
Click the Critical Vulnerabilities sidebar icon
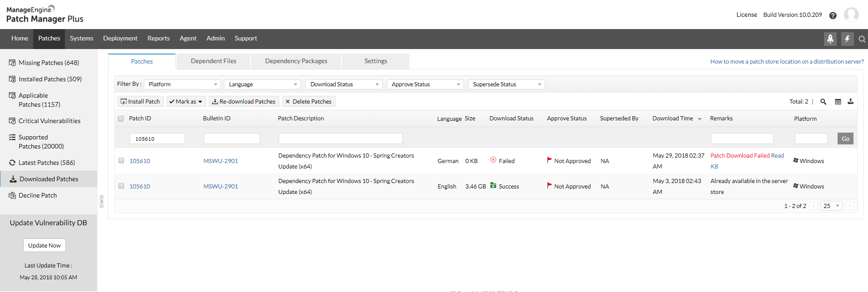pos(12,121)
